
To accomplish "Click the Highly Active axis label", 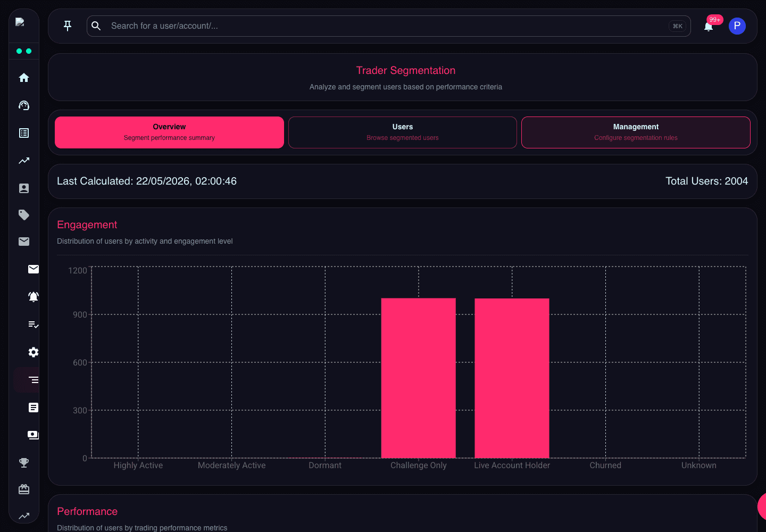I will [x=138, y=465].
